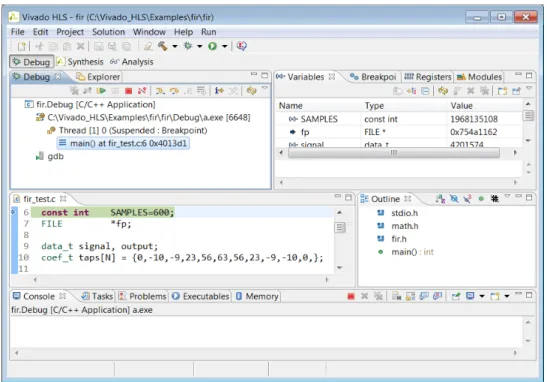Select the fir_test.c editor tab
This screenshot has width=547, height=382.
click(39, 199)
